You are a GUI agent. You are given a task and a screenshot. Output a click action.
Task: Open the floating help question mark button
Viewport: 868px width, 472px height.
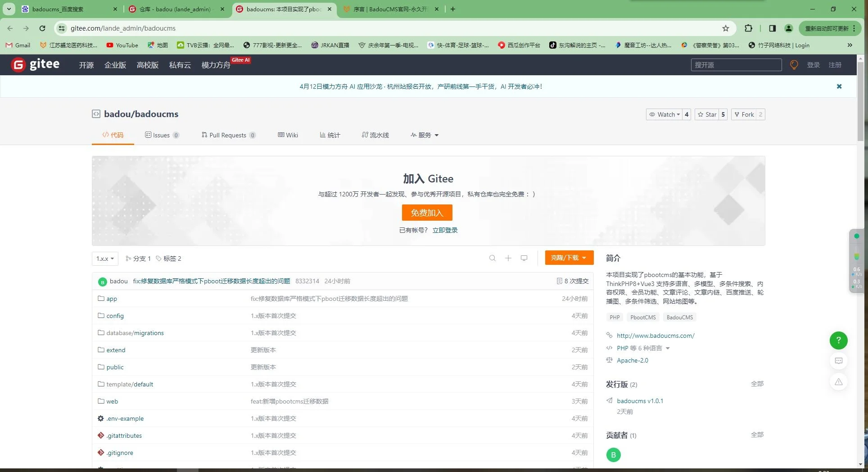838,340
